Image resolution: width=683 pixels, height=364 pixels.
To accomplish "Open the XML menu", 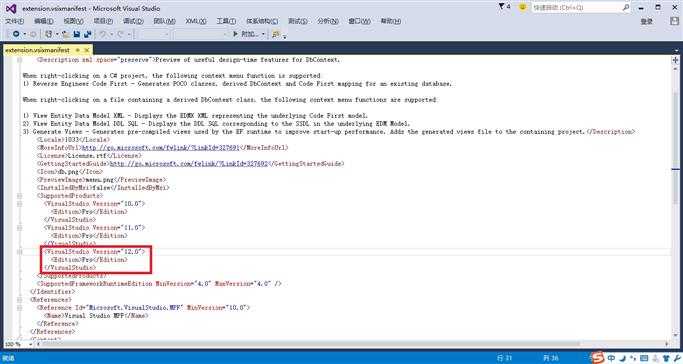I will coord(196,21).
